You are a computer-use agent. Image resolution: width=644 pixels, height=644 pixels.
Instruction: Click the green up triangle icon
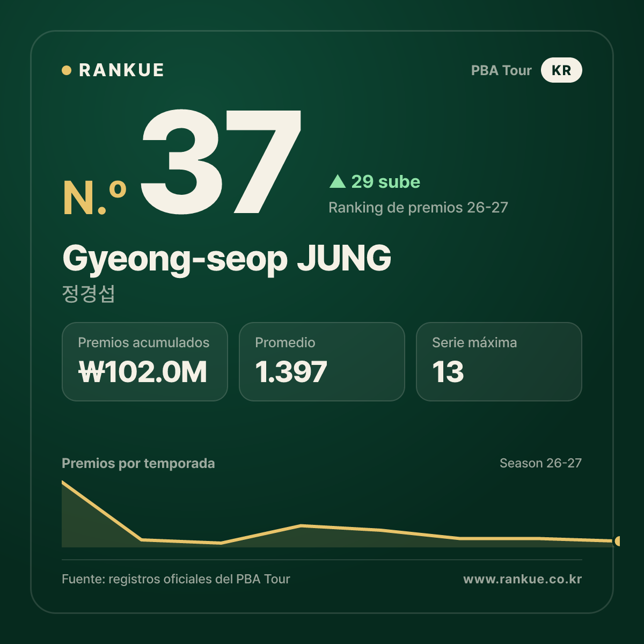(338, 181)
